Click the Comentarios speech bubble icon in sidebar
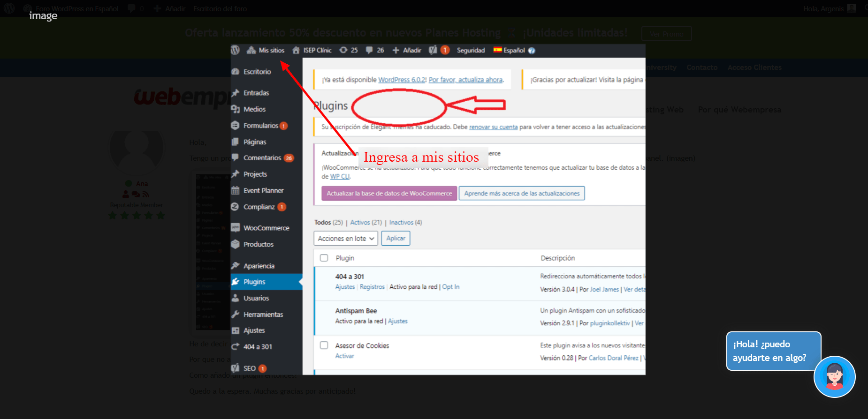868x419 pixels. tap(236, 157)
